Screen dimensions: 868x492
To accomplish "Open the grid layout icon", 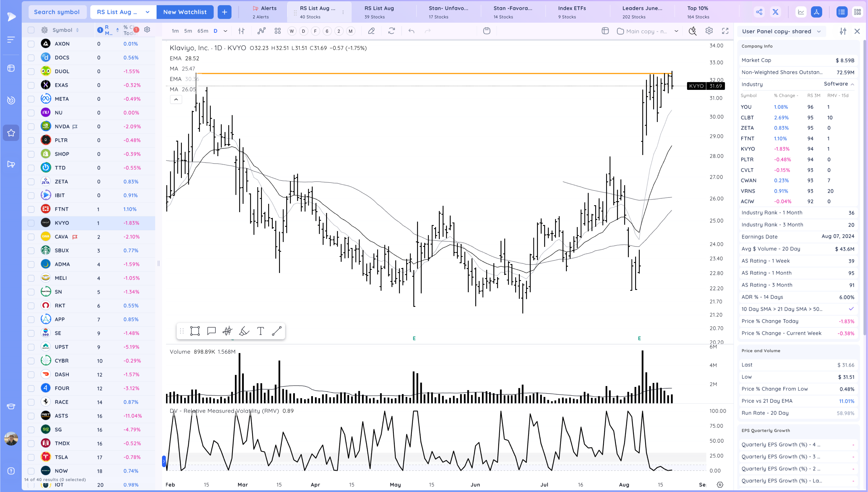I will coord(278,31).
